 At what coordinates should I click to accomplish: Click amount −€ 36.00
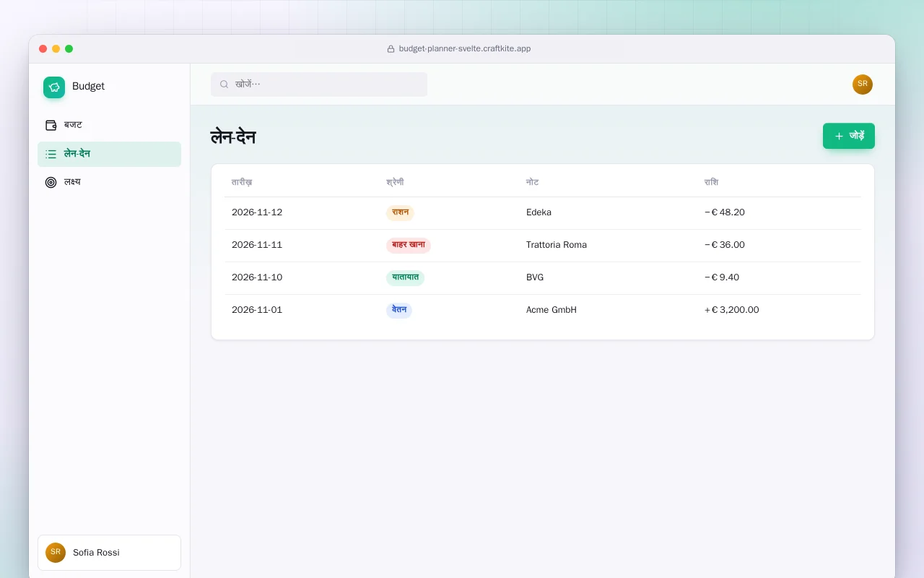[x=724, y=245]
